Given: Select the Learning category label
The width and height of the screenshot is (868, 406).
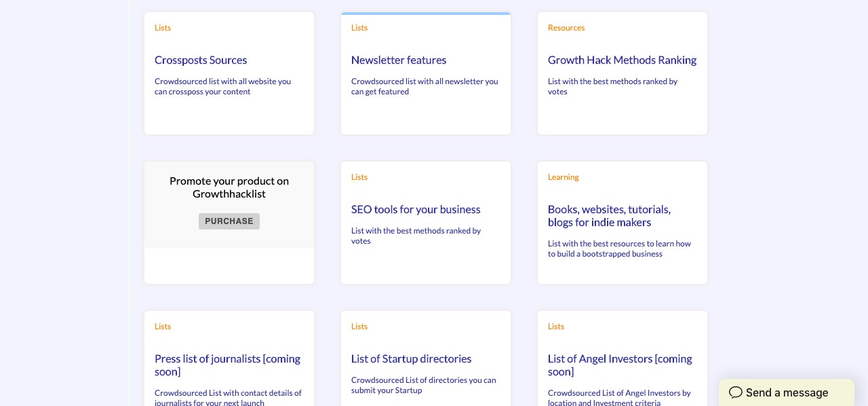Looking at the screenshot, I should 564,177.
